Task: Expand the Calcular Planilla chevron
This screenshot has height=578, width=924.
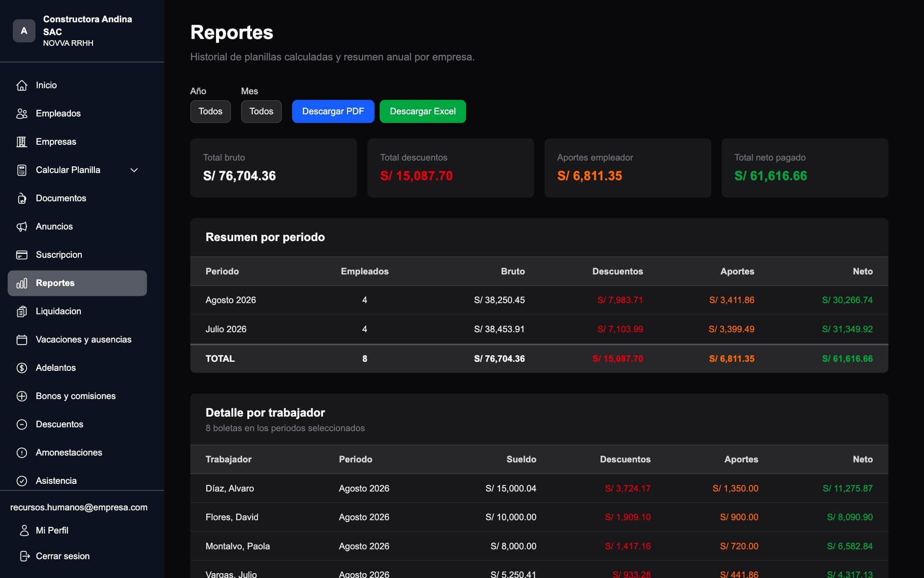Action: 134,170
